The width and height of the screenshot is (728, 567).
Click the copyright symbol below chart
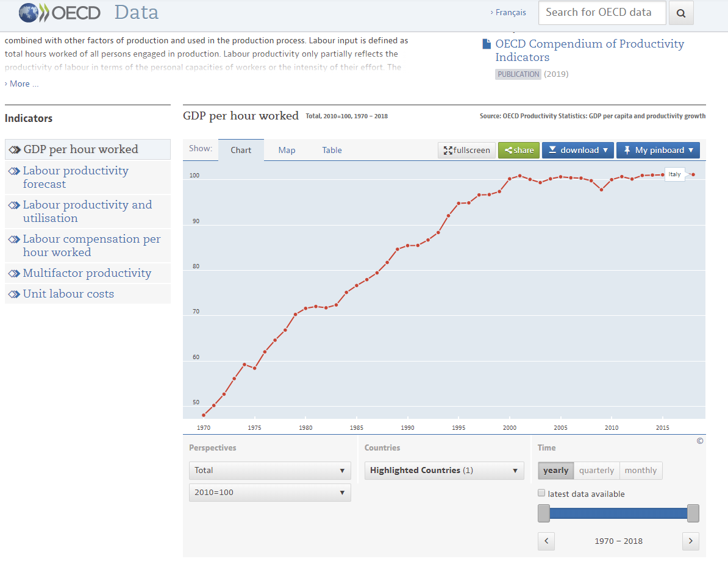coord(700,441)
